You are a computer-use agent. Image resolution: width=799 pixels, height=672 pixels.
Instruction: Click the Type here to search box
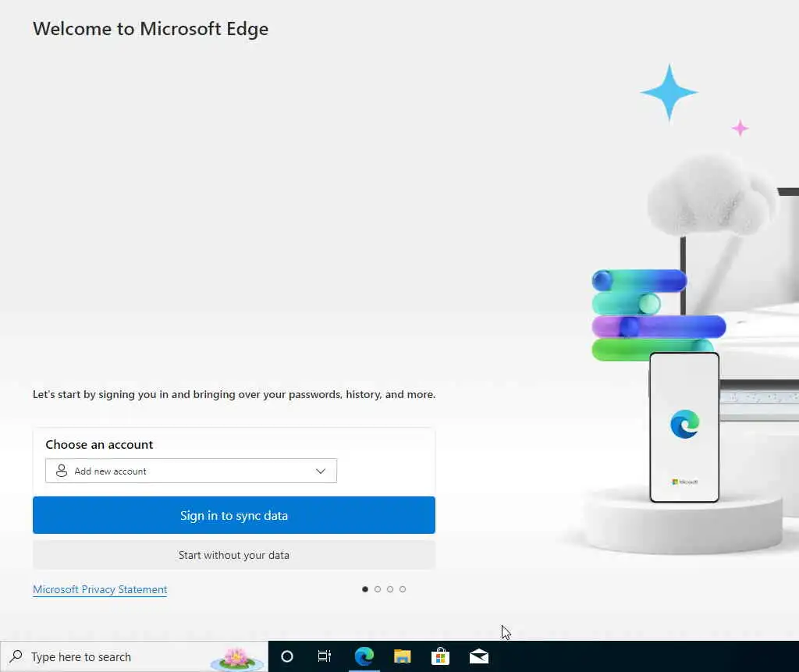(134, 656)
